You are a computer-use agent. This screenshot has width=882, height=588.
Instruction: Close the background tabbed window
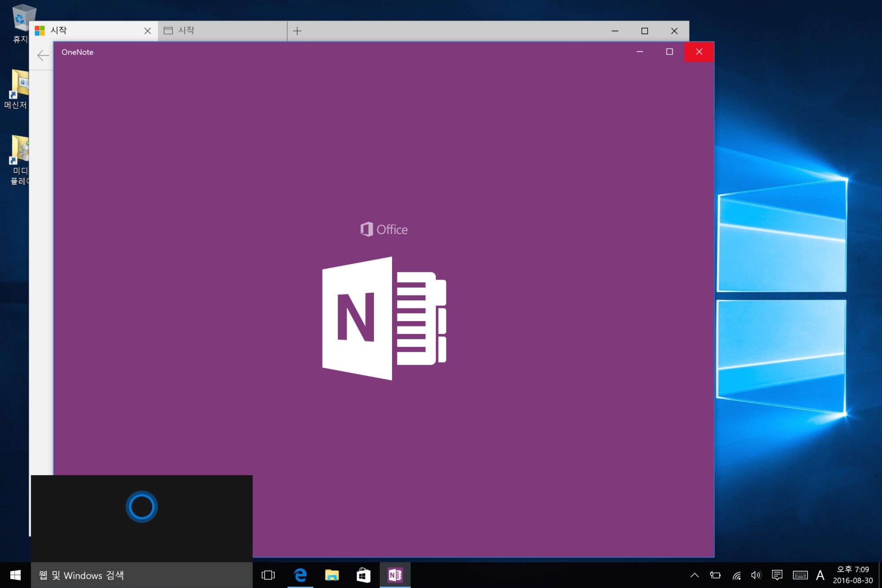click(674, 31)
